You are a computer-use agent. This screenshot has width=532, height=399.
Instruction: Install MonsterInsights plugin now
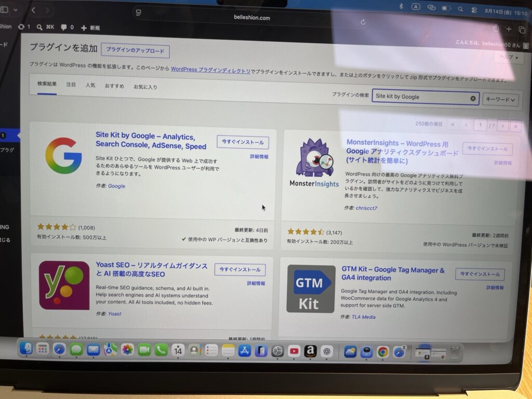click(x=487, y=149)
